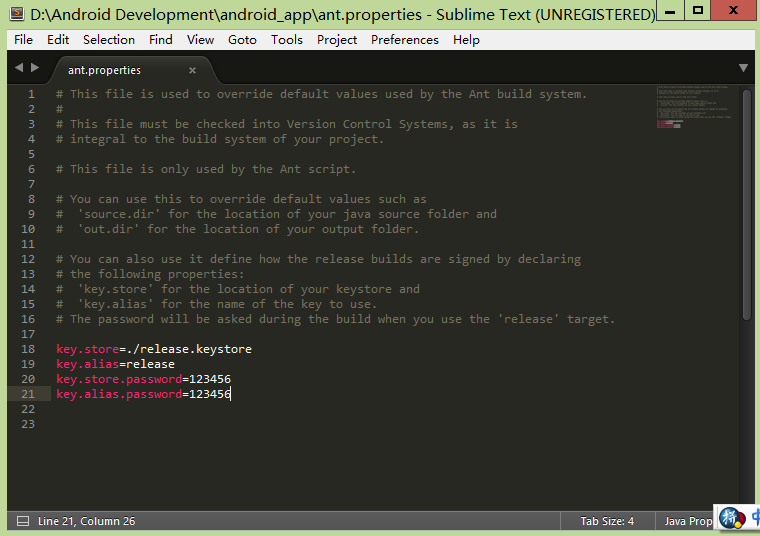760x536 pixels.
Task: Close the Sublime Text window
Action: (733, 10)
